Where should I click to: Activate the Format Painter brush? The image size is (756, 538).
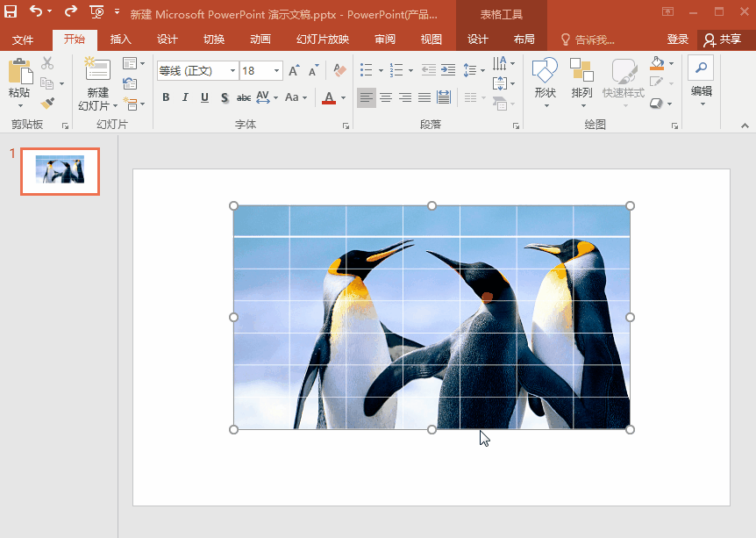click(47, 103)
